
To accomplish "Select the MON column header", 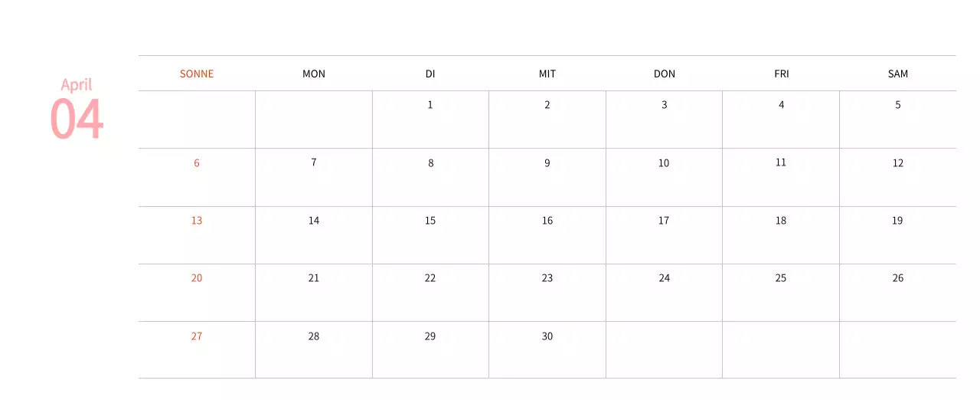I will (x=314, y=74).
